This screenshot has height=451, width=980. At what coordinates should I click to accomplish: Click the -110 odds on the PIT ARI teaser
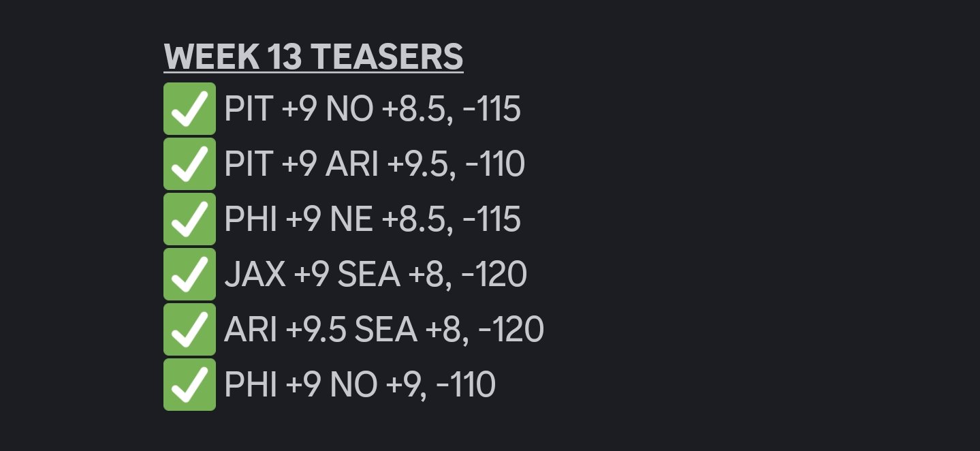pos(494,165)
